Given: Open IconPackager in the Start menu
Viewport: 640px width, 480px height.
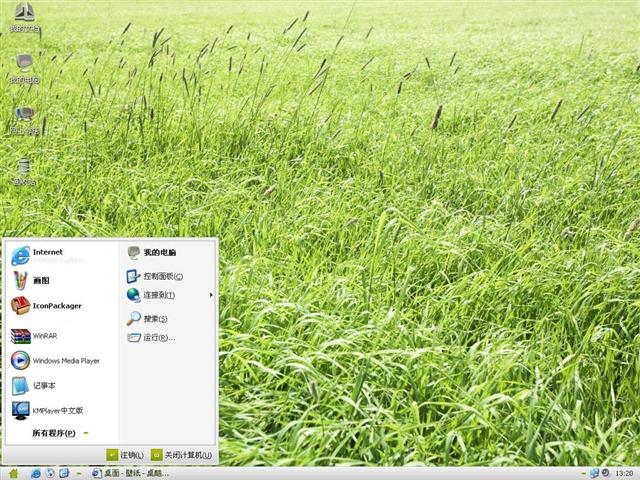Looking at the screenshot, I should point(56,306).
